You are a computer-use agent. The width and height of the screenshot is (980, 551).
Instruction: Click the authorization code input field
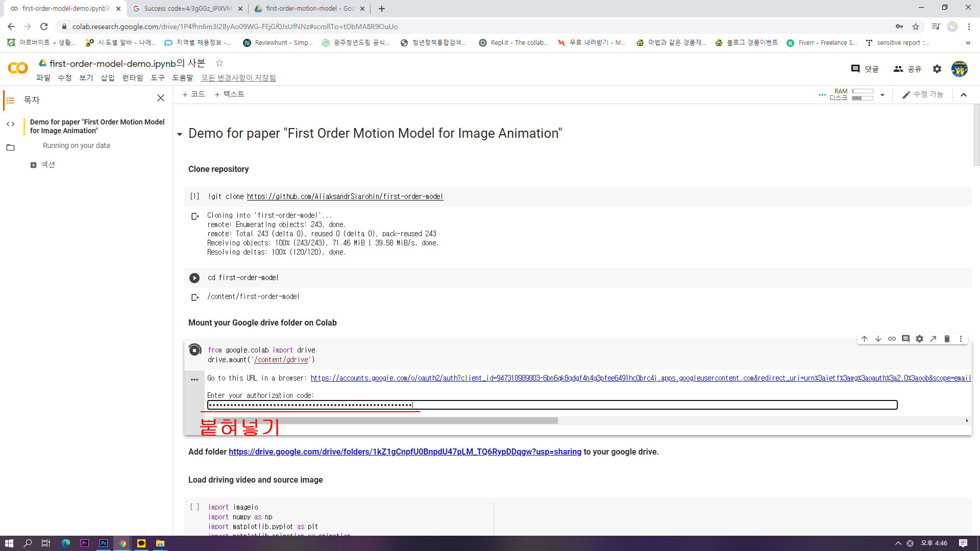(x=551, y=405)
